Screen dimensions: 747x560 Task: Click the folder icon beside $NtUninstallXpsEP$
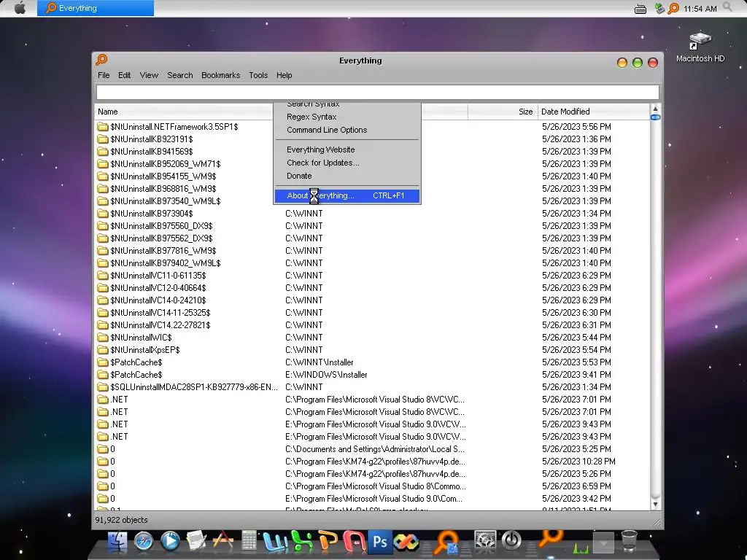tap(102, 349)
